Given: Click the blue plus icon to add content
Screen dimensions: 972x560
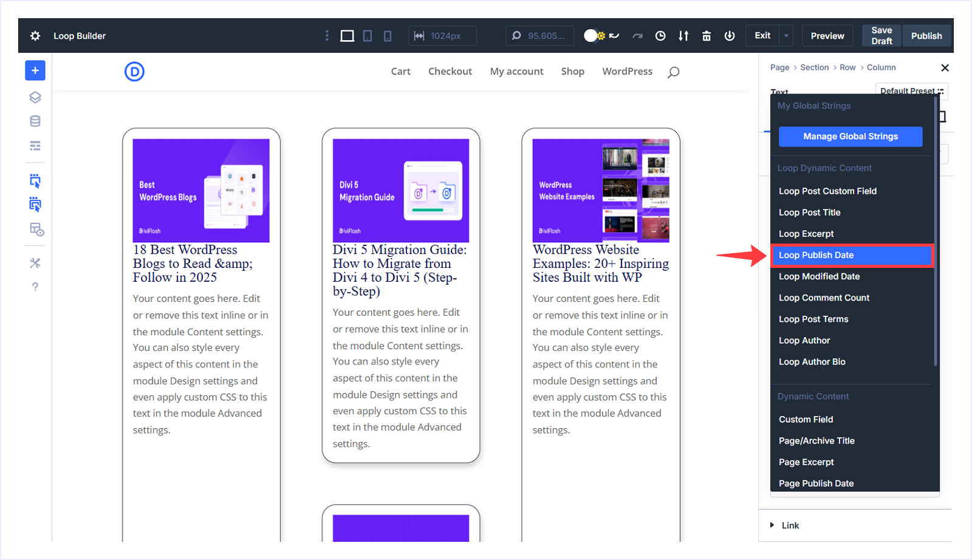Looking at the screenshot, I should (35, 70).
